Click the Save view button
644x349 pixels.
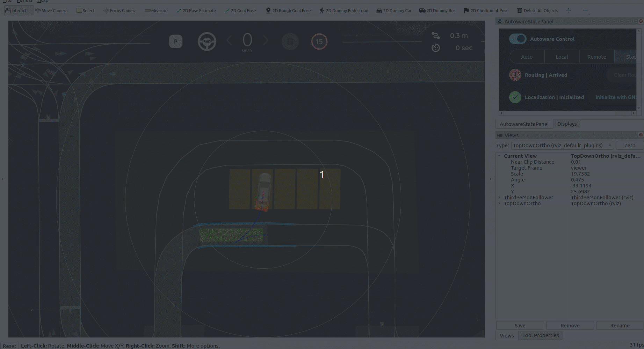click(520, 326)
